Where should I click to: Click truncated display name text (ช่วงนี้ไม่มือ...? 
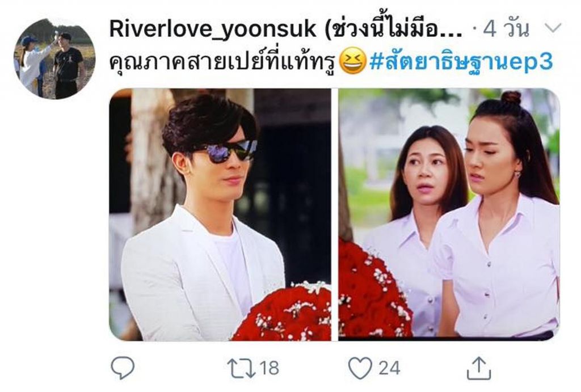pyautogui.click(x=394, y=28)
